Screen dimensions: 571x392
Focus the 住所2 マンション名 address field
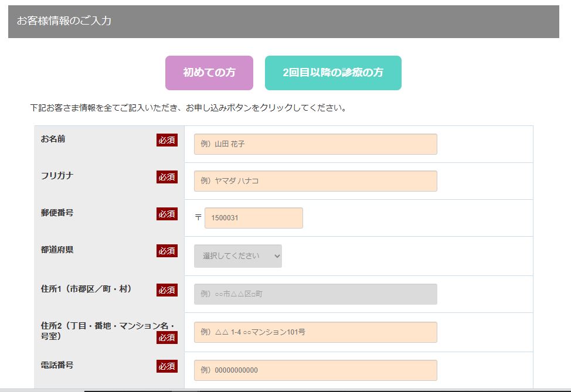pyautogui.click(x=315, y=332)
